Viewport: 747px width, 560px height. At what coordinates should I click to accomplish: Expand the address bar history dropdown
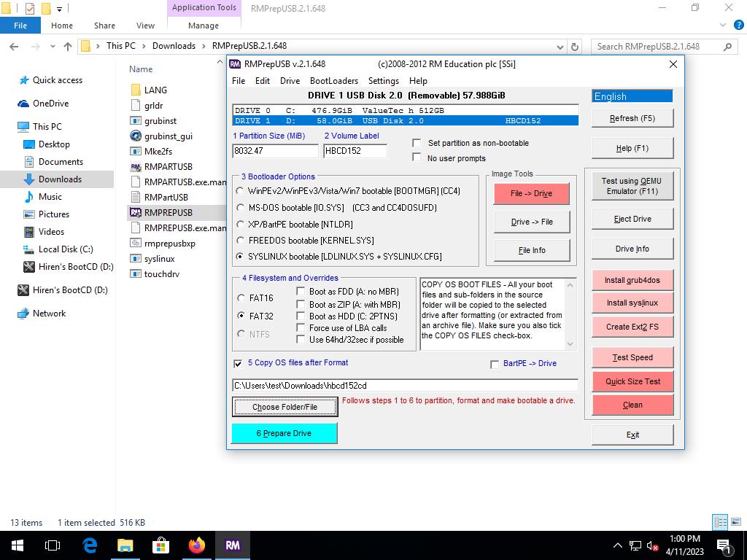[x=560, y=47]
